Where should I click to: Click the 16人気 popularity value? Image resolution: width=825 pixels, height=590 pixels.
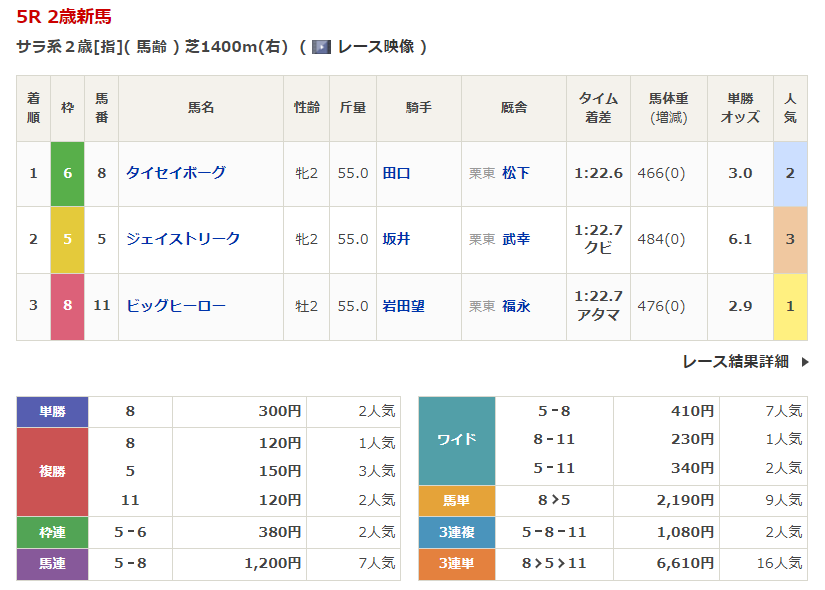[779, 564]
